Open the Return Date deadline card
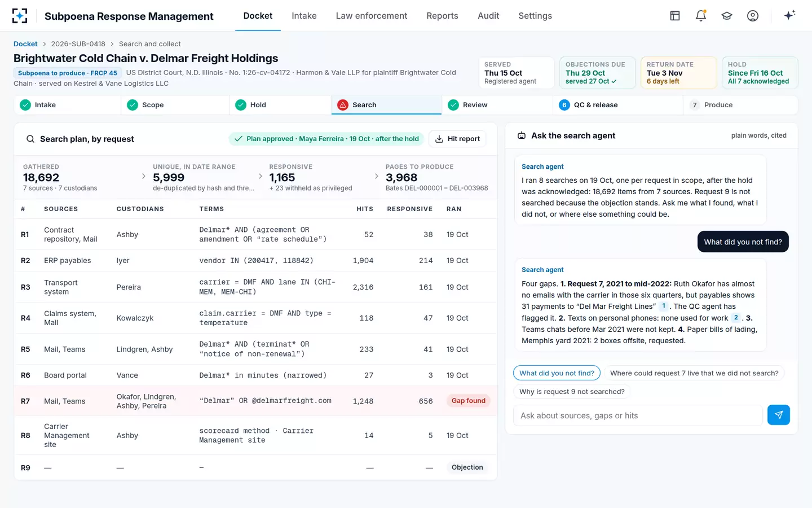The height and width of the screenshot is (508, 812). pyautogui.click(x=679, y=73)
